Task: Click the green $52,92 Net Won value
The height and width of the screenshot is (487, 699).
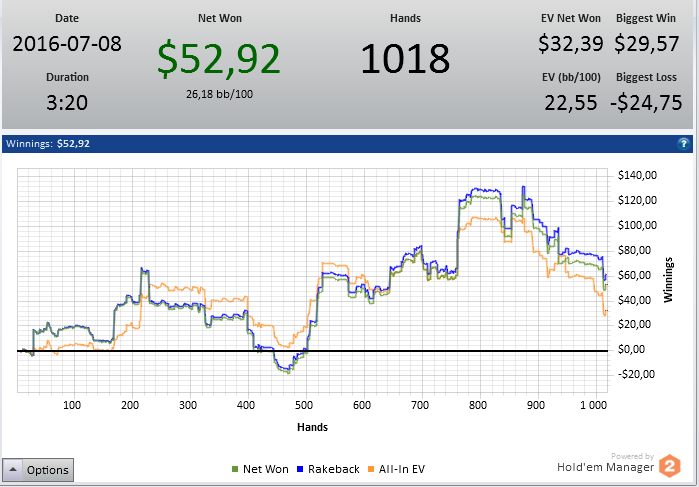Action: click(219, 58)
